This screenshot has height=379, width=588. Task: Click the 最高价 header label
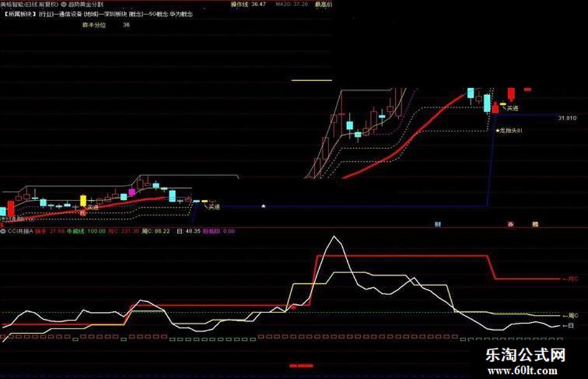coord(324,4)
